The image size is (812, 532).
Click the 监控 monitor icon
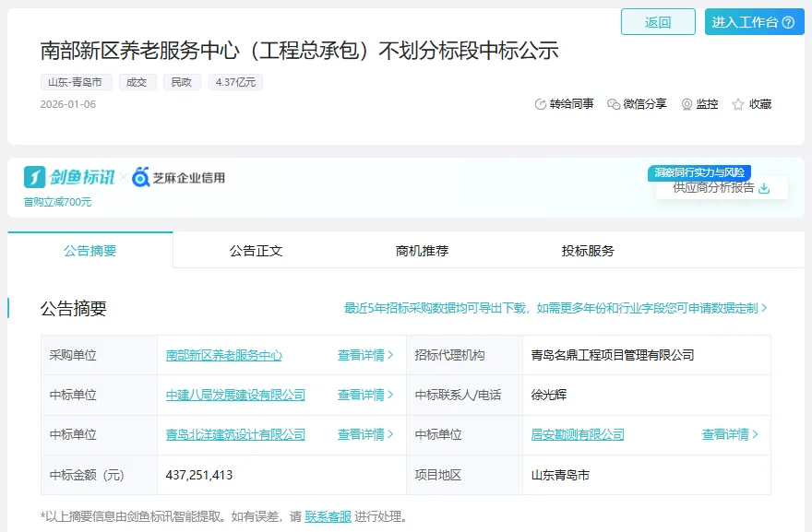[687, 104]
